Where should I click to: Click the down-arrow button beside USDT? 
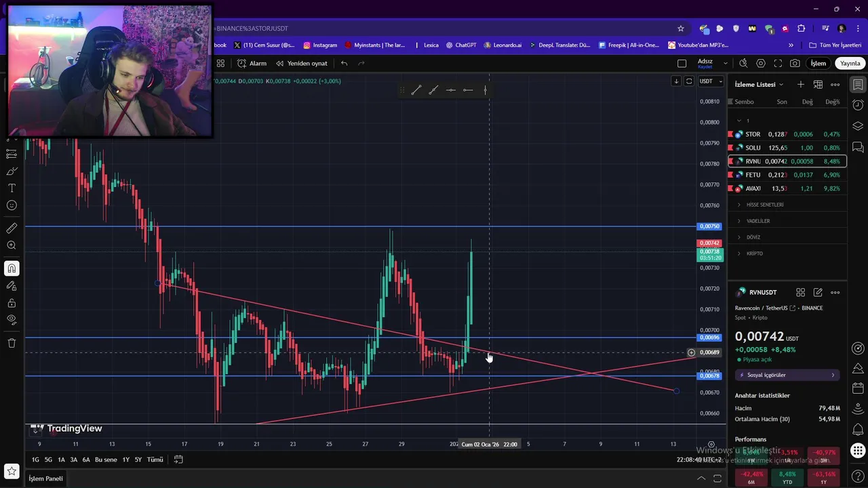676,81
